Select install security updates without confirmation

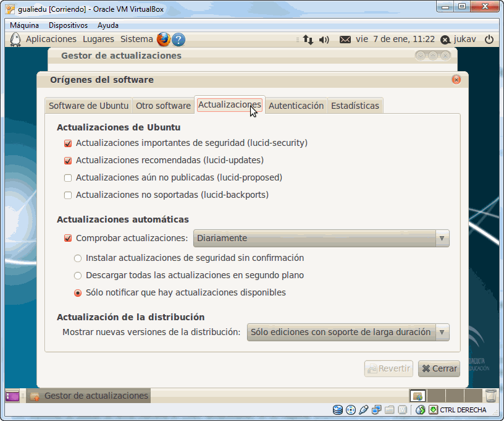tap(78, 258)
